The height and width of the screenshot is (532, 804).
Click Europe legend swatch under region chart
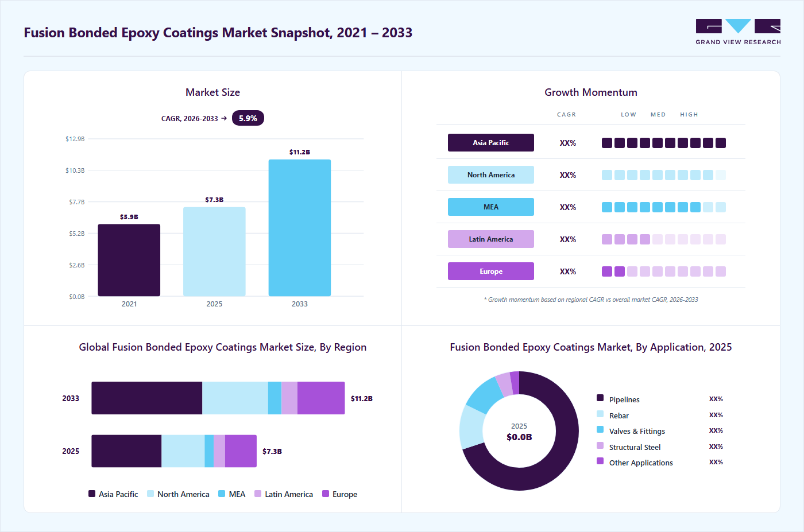tap(326, 494)
